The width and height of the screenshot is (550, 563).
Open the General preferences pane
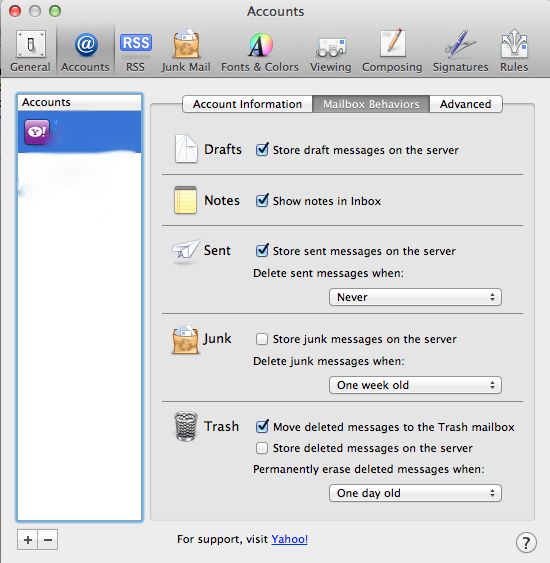(31, 51)
